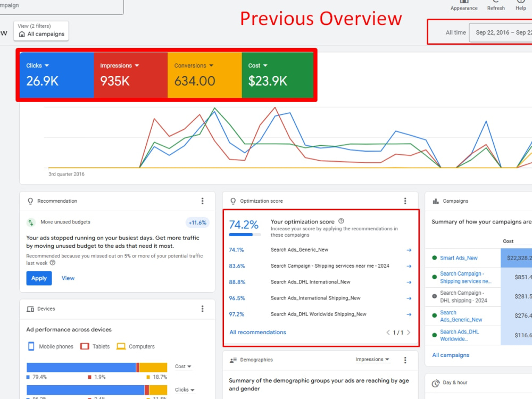Click the Devices card icon
Image resolution: width=532 pixels, height=399 pixels.
coord(30,309)
